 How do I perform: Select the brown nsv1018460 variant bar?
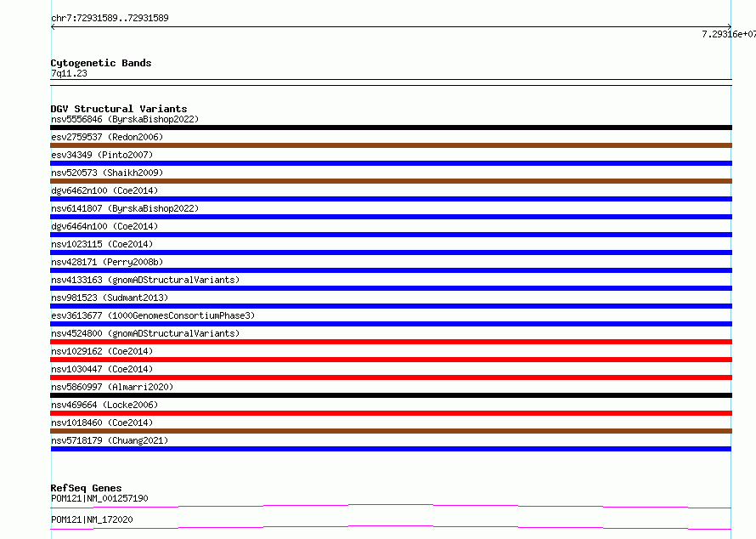[391, 431]
